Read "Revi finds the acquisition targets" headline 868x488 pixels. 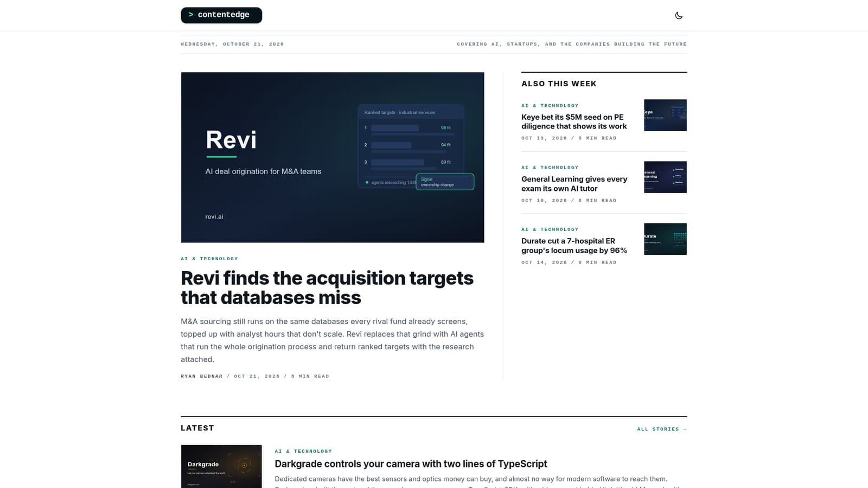(x=327, y=288)
